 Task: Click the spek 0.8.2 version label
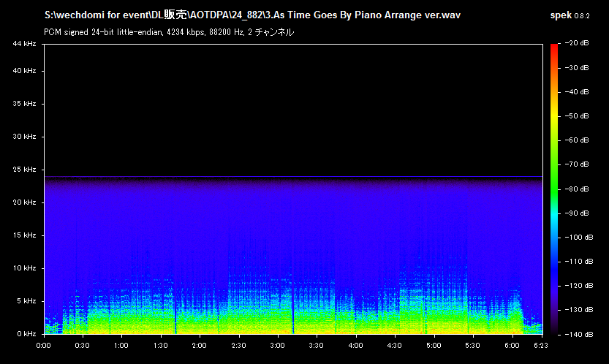(570, 15)
